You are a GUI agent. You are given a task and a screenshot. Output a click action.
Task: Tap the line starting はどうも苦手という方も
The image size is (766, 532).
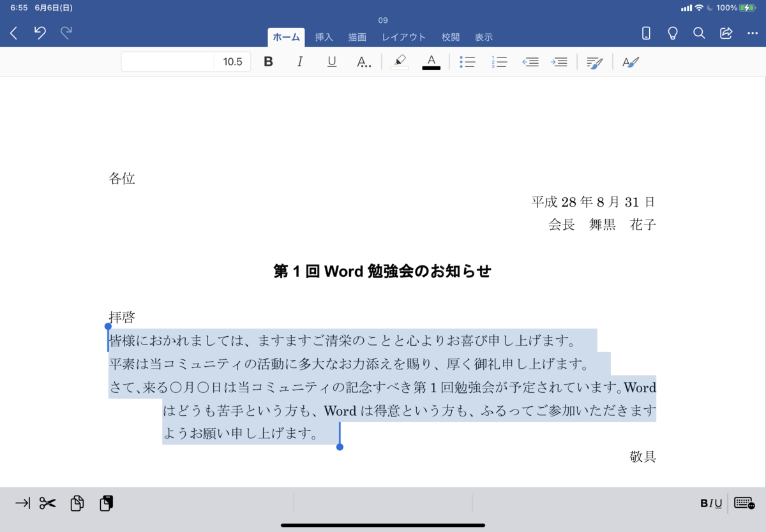pyautogui.click(x=410, y=410)
